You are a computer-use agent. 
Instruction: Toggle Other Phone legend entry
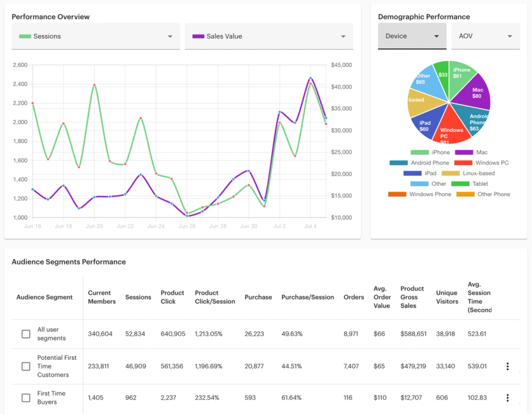coord(483,195)
